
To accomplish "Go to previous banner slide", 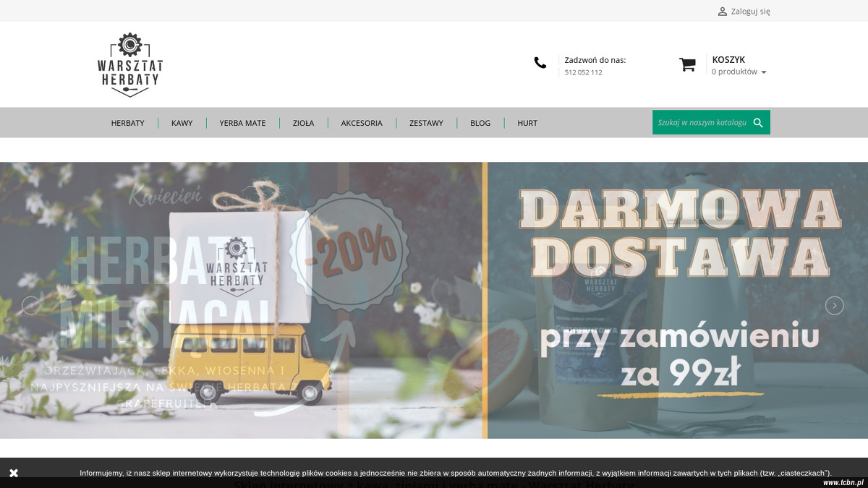I will pos(31,306).
